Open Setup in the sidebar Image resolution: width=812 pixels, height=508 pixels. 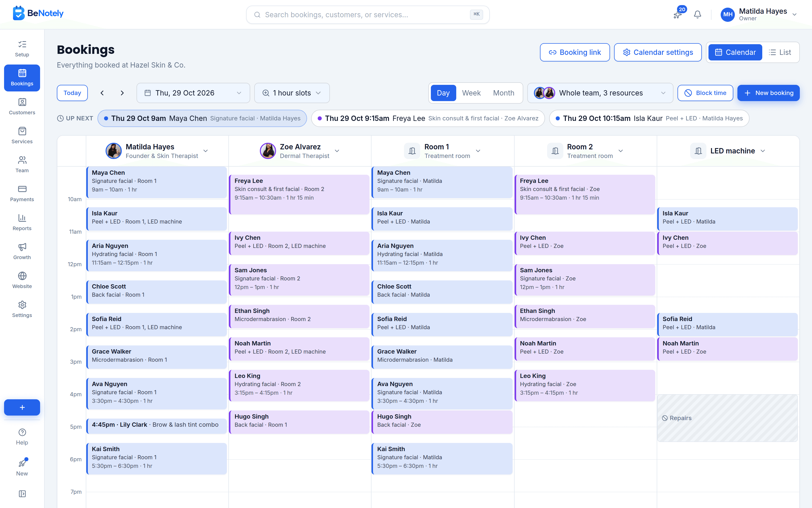click(x=22, y=49)
